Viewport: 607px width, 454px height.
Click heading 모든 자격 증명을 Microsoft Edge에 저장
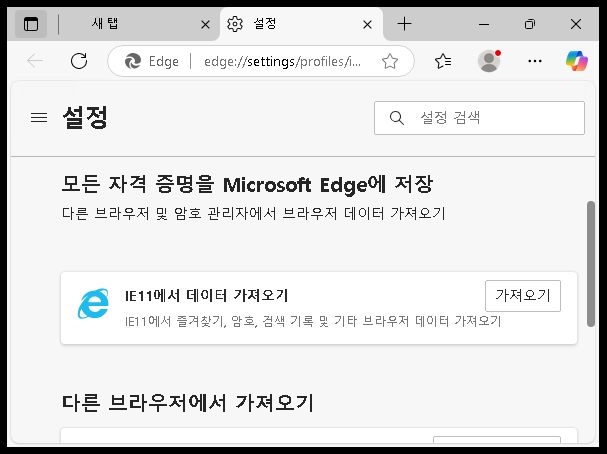[247, 184]
